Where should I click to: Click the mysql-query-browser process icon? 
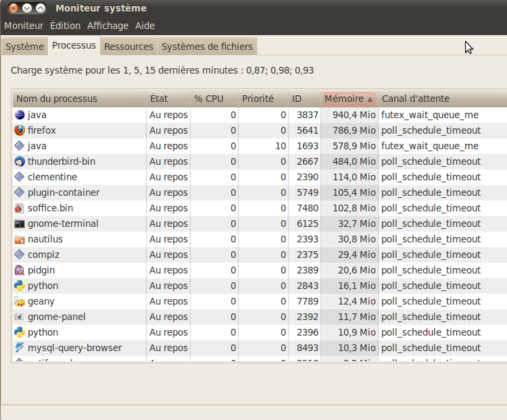tap(20, 348)
